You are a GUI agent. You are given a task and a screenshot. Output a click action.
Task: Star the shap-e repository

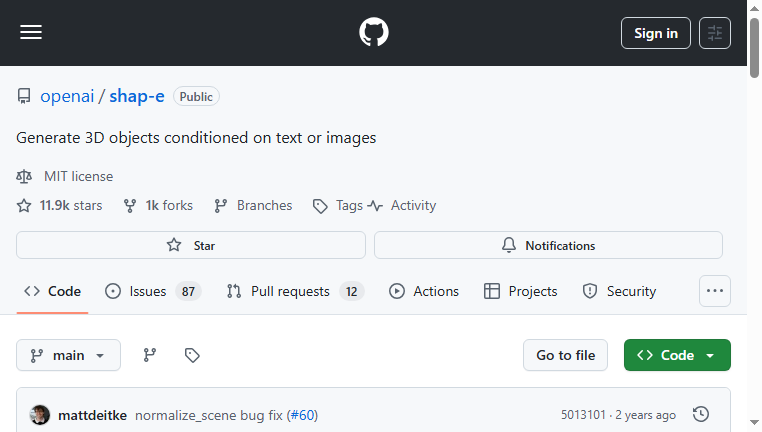coord(191,245)
